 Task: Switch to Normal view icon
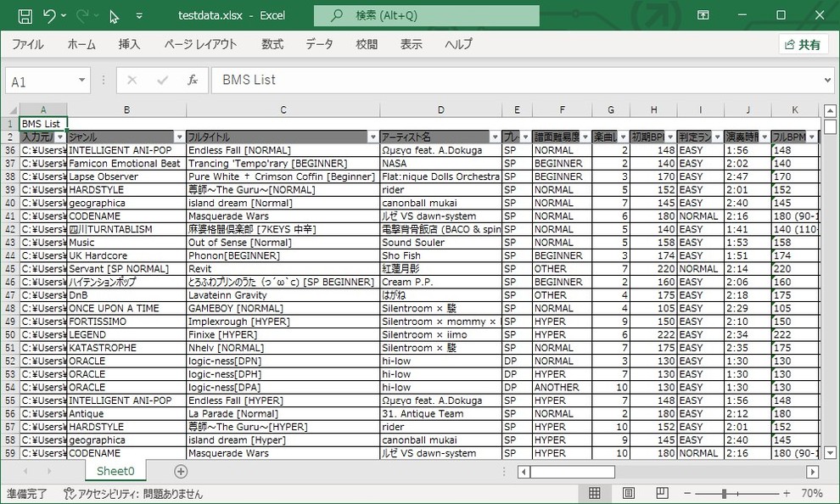(594, 493)
